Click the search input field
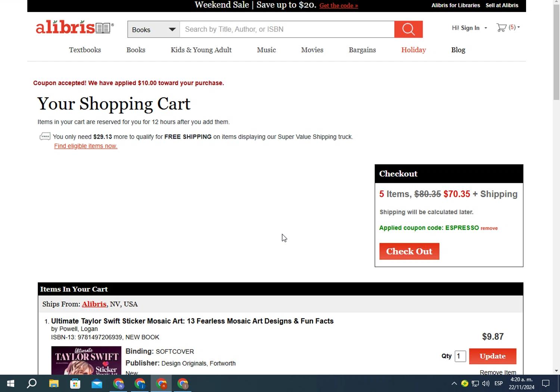The height and width of the screenshot is (392, 560). 287,29
